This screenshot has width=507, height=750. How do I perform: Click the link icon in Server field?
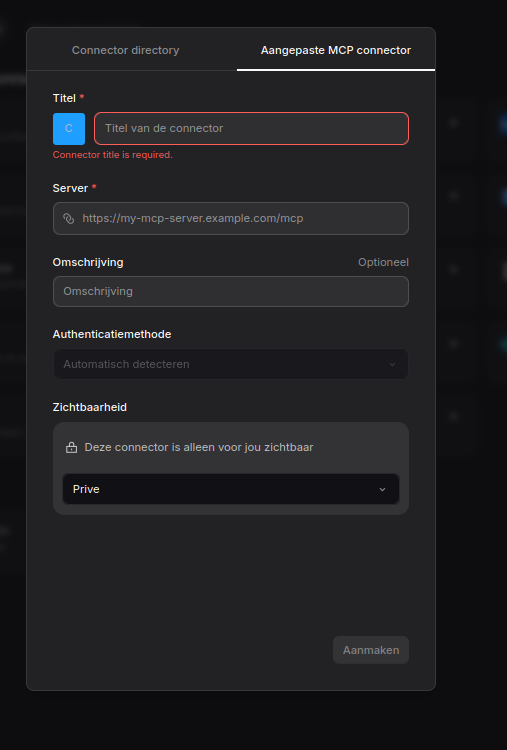(69, 219)
